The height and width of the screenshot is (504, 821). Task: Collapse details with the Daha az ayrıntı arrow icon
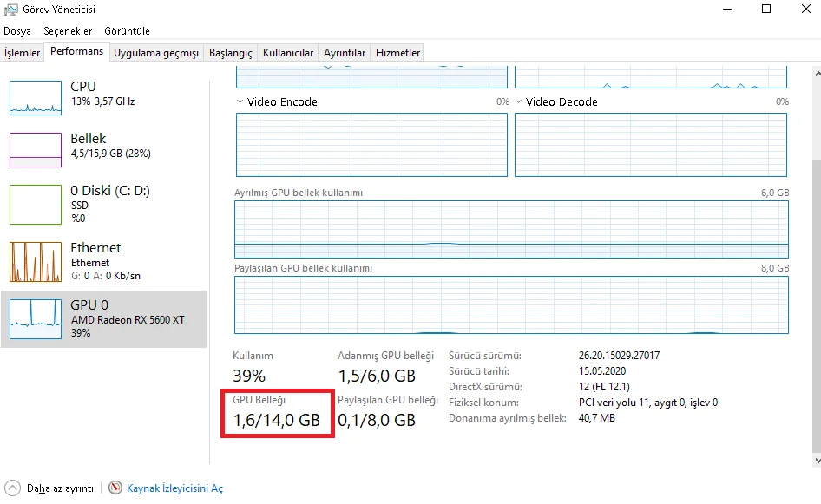(12, 488)
